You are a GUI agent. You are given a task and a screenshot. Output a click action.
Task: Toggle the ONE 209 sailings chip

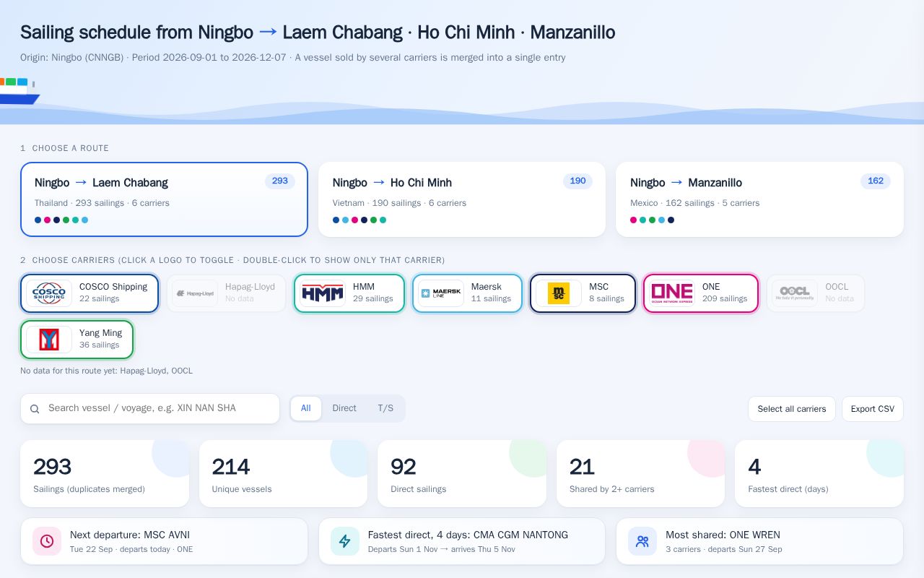[701, 293]
